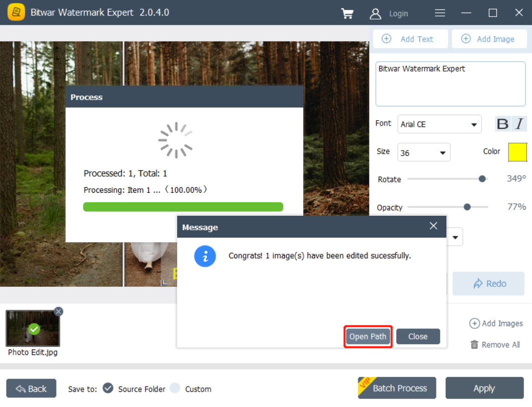Click the Redo button
The image size is (532, 407).
coord(488,283)
